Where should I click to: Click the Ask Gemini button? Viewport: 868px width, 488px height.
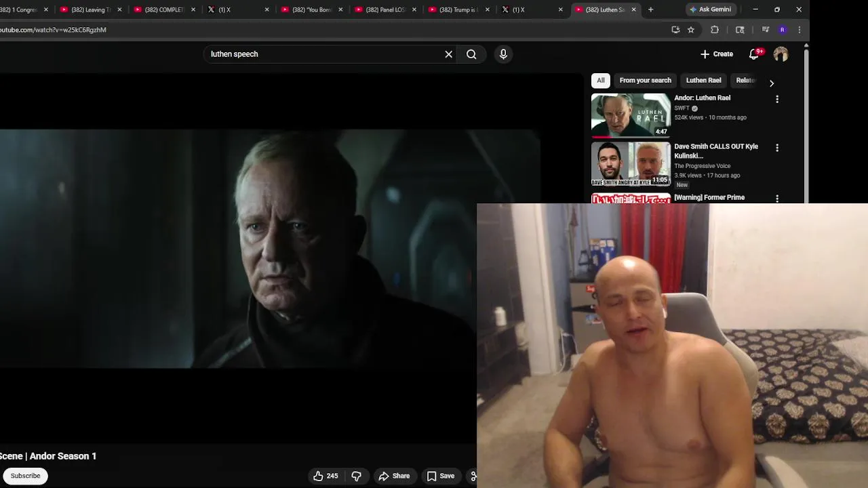coord(710,9)
